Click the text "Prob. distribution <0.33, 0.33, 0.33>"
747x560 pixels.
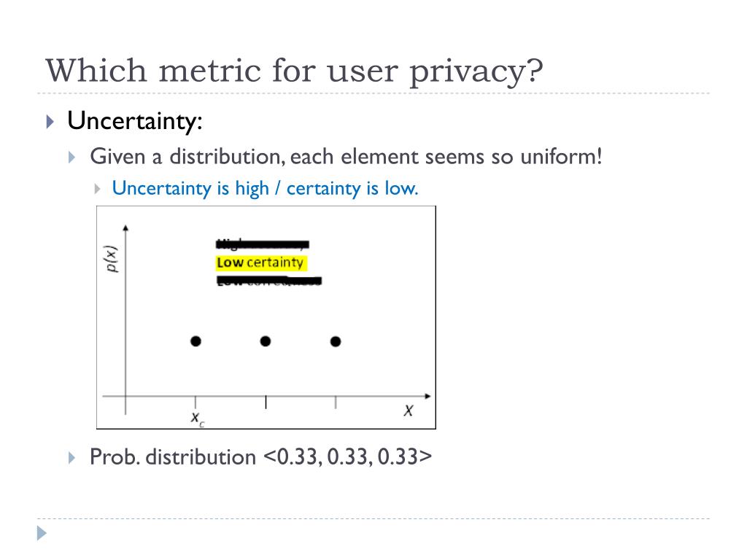(x=260, y=456)
